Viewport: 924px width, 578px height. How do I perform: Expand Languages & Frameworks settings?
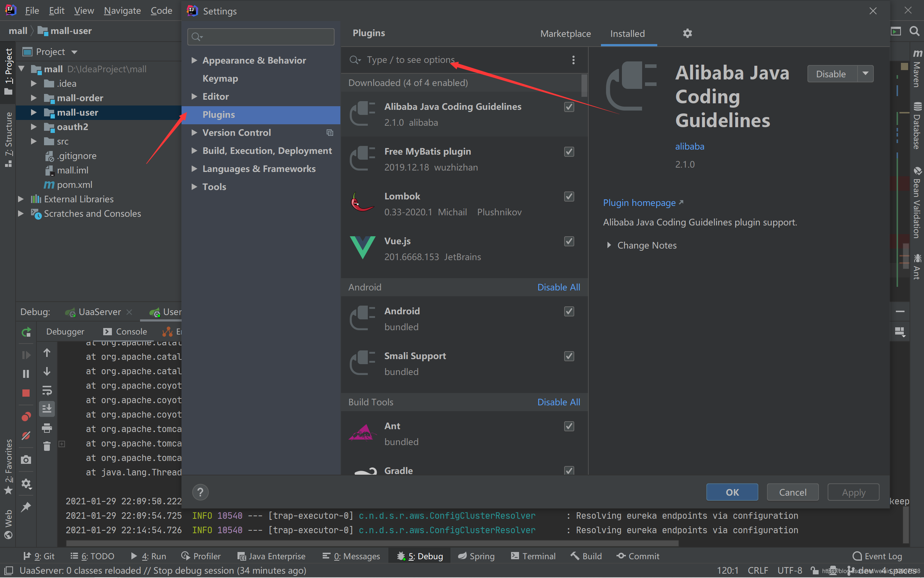click(x=194, y=169)
